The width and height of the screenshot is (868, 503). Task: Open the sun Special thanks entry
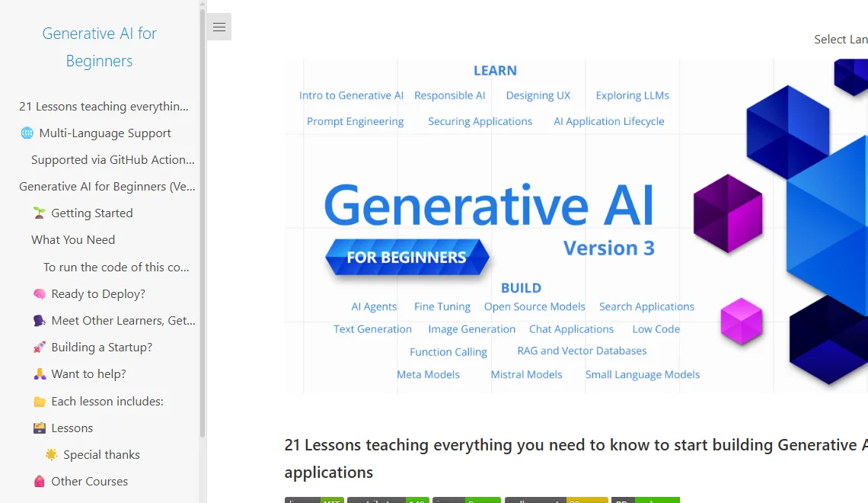(x=93, y=455)
